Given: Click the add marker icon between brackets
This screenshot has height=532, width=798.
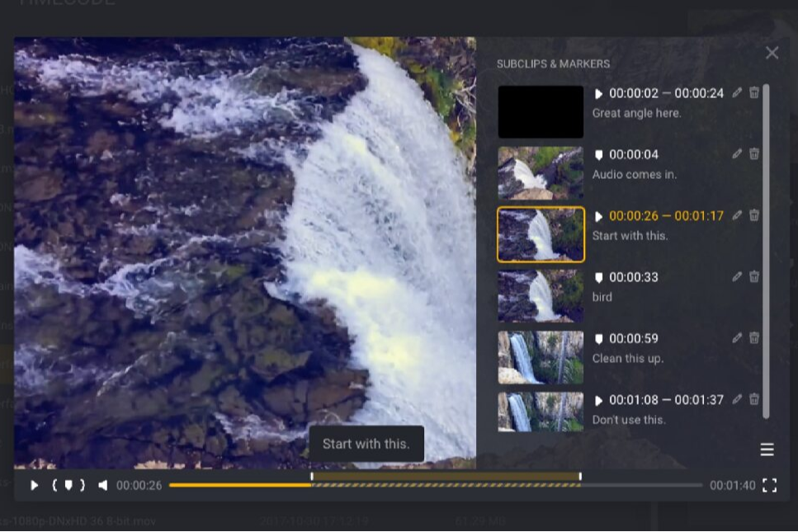Looking at the screenshot, I should click(68, 485).
